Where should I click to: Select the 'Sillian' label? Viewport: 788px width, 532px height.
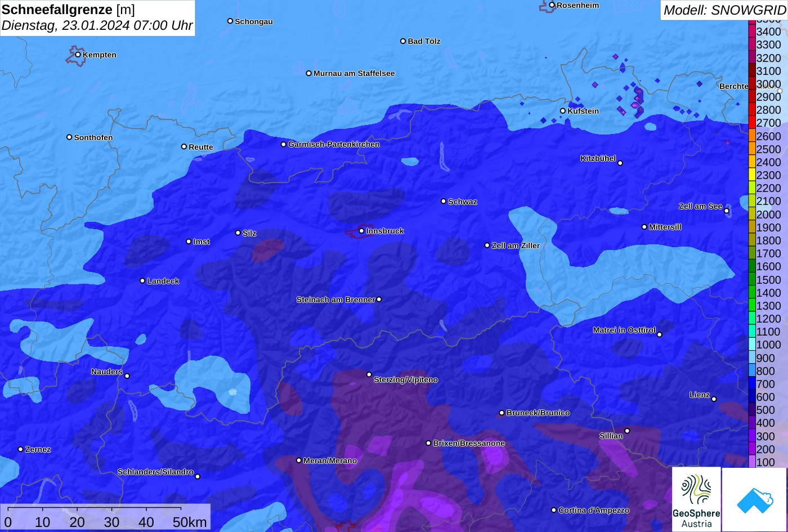point(611,436)
